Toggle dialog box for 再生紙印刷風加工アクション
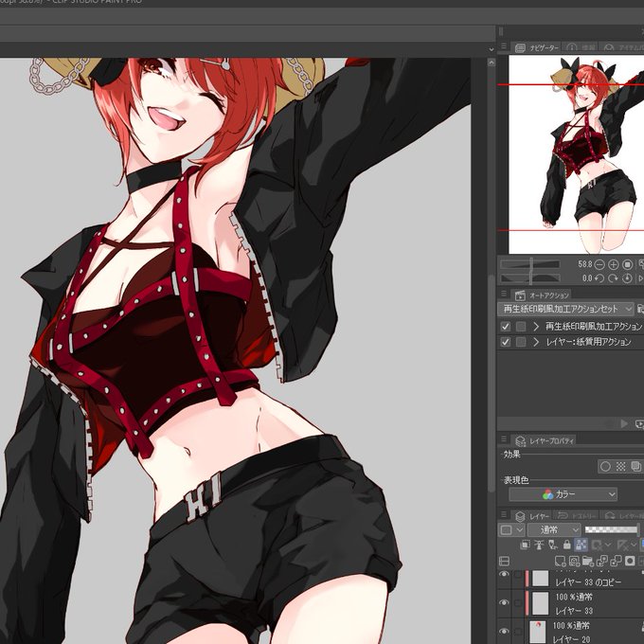The width and height of the screenshot is (644, 644). click(521, 327)
